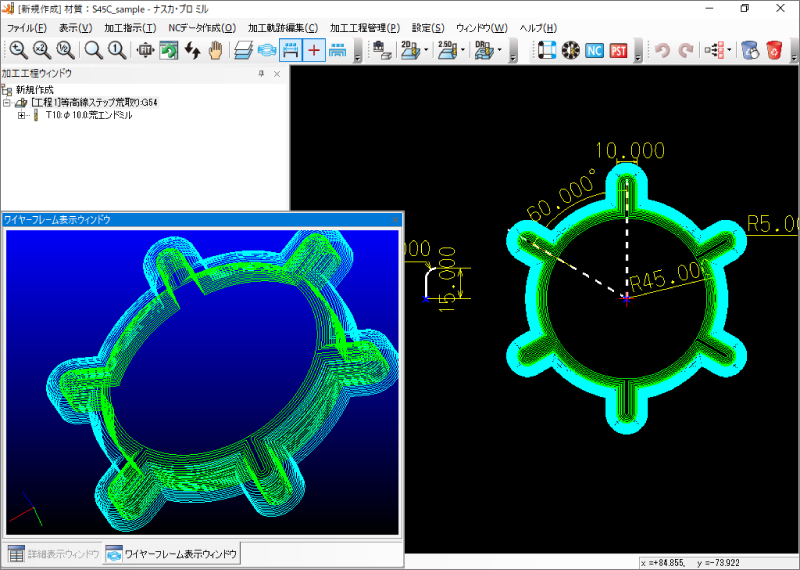Open the 2.5D machining dropdown arrow
Viewport: 800px width, 570px height.
tap(463, 50)
